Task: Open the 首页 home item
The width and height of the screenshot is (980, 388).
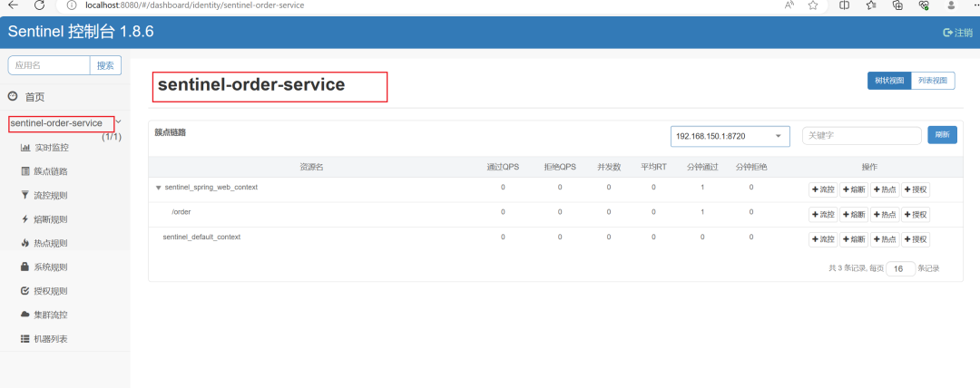Action: 26,97
